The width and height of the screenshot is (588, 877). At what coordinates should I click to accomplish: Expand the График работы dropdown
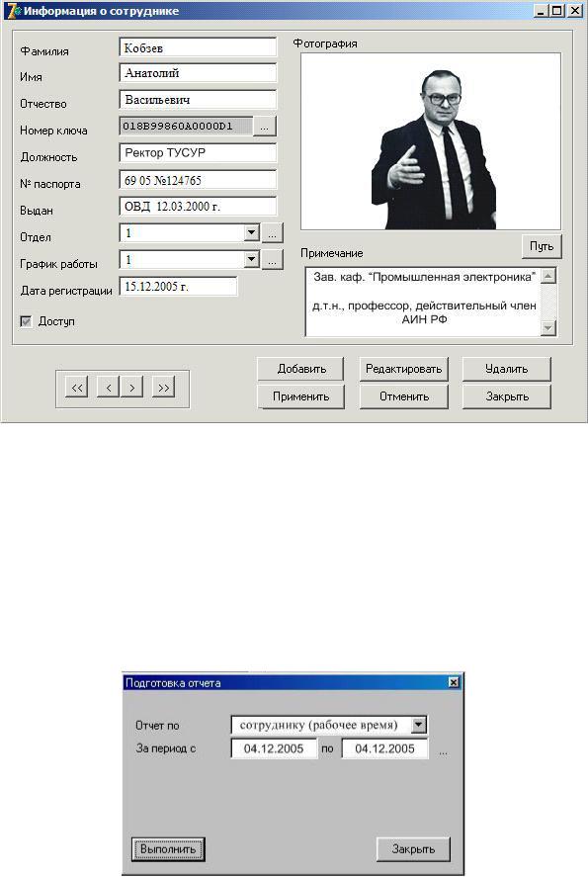(251, 259)
